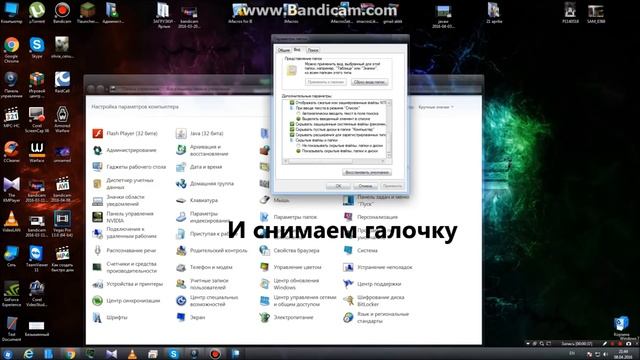640x360 pixels.
Task: Open TeamViewer 11 desktop shortcut
Action: point(37,258)
